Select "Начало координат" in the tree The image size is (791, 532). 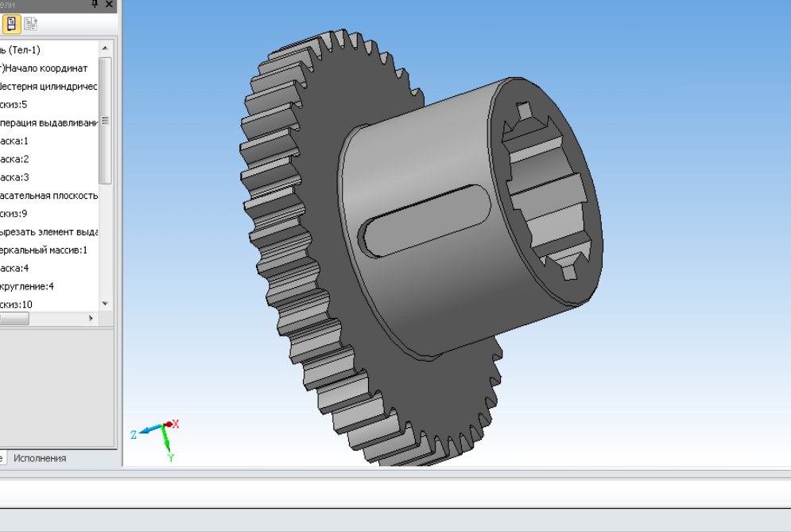click(44, 68)
